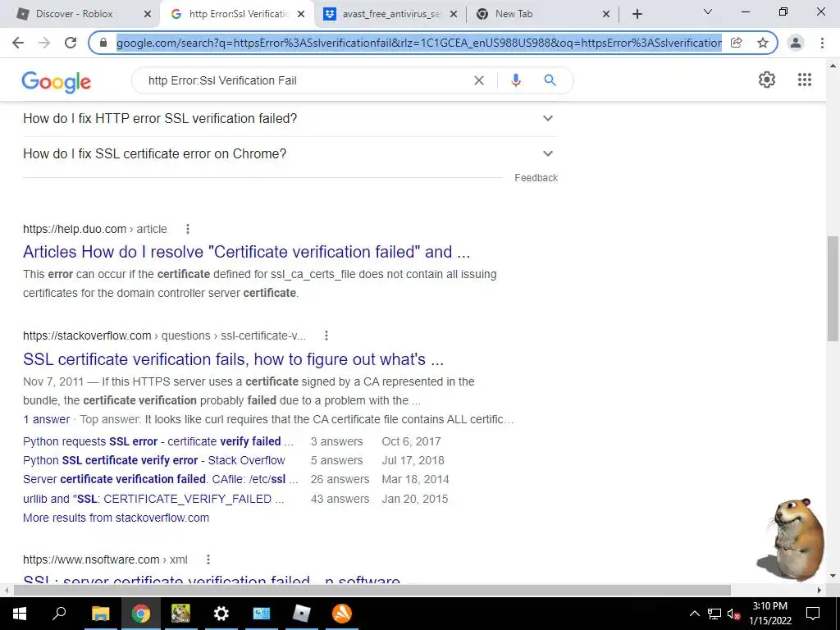The height and width of the screenshot is (630, 840).
Task: Open Windows Start menu
Action: click(20, 614)
